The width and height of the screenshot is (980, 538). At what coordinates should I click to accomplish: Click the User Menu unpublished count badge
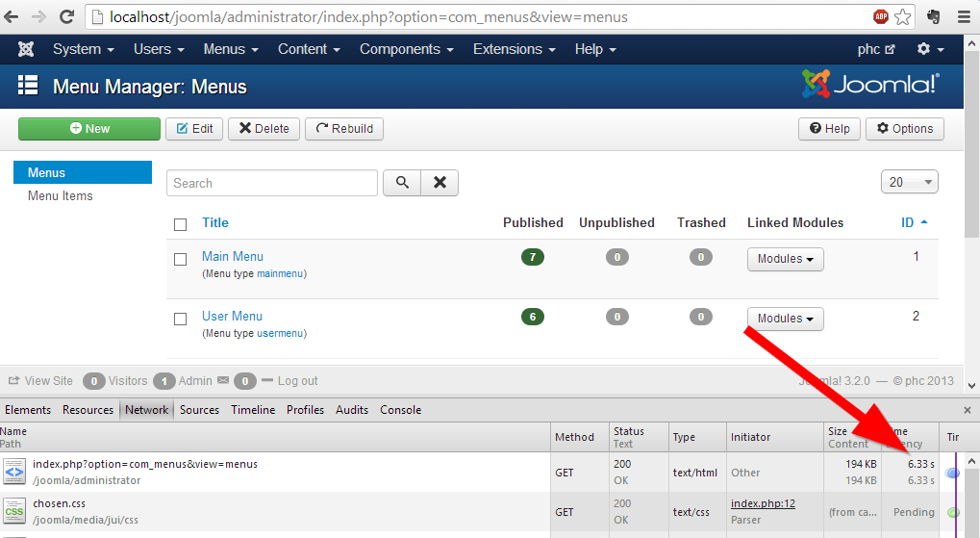(616, 317)
